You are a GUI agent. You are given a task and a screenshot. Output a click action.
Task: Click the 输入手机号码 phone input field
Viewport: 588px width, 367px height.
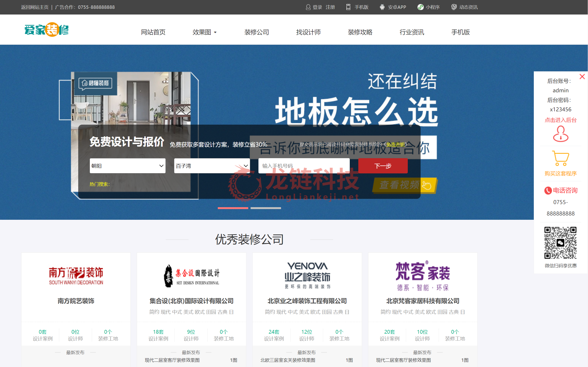pos(304,166)
